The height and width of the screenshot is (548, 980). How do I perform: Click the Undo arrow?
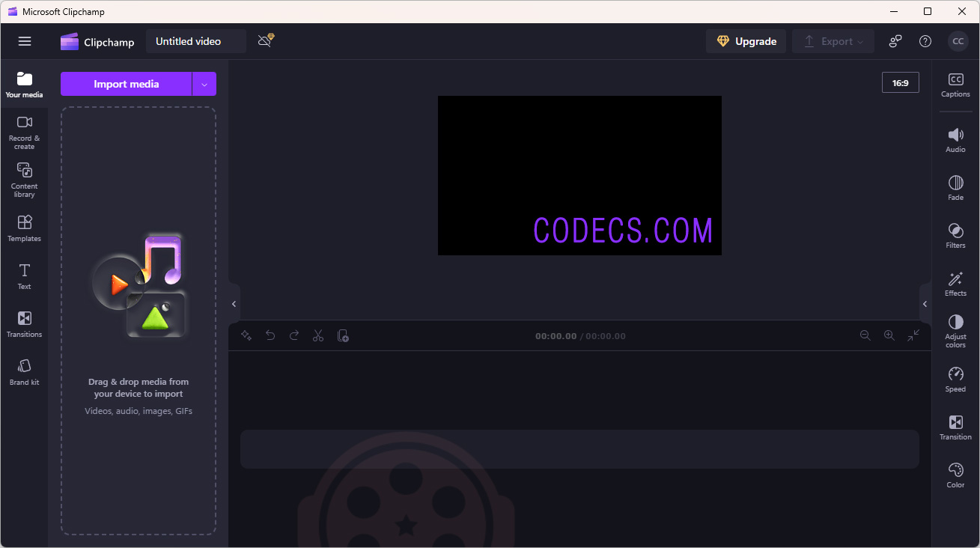click(x=270, y=336)
